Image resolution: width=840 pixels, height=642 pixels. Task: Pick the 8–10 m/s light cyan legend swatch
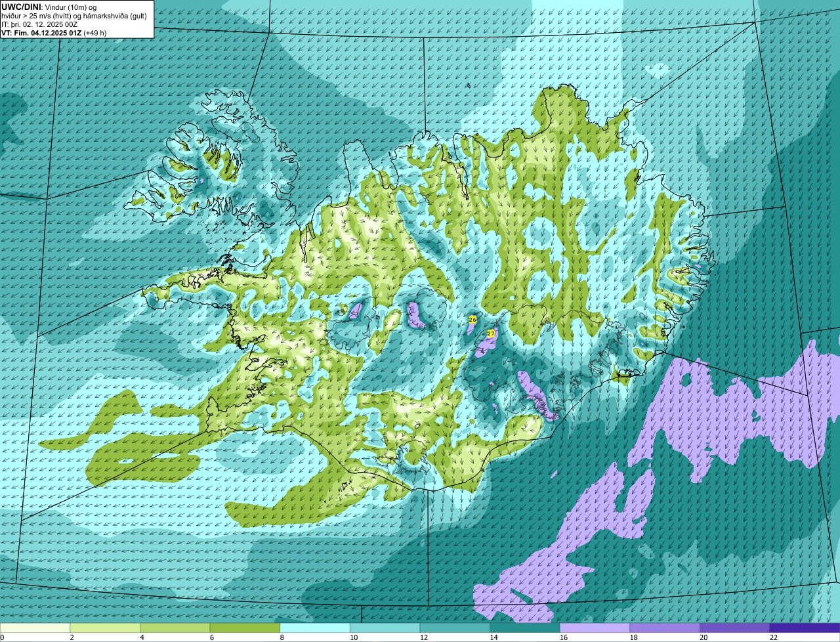pos(315,628)
